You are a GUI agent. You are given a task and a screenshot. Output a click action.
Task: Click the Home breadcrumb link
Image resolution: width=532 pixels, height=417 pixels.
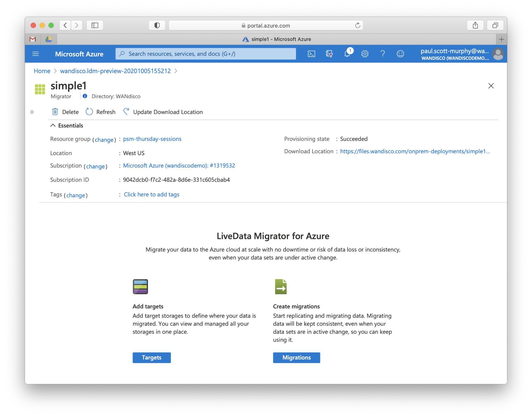42,71
